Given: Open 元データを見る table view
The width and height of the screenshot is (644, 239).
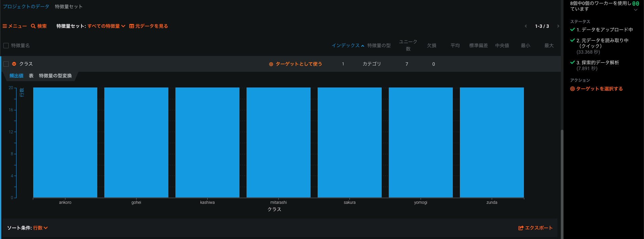Looking at the screenshot, I should (x=149, y=26).
